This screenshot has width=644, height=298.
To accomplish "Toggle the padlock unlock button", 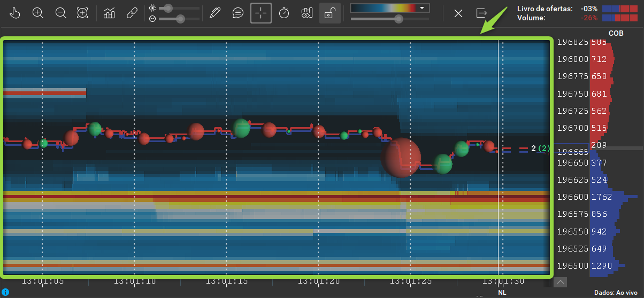I will (x=329, y=13).
